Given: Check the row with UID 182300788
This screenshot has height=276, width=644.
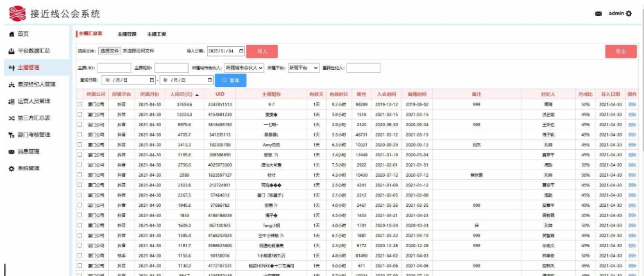Looking at the screenshot, I should 80,145.
